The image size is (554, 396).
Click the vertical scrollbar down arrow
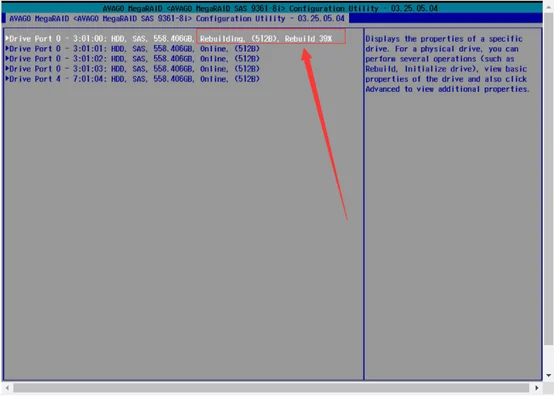(x=549, y=376)
